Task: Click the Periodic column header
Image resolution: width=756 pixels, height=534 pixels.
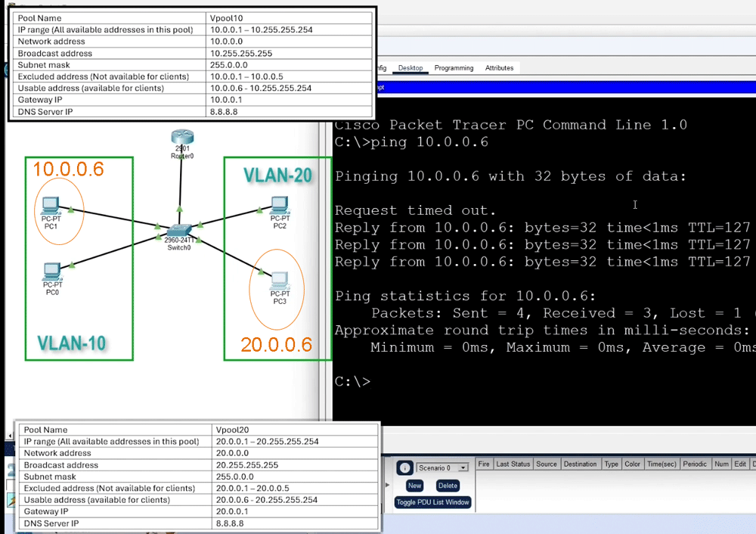Action: pos(695,464)
